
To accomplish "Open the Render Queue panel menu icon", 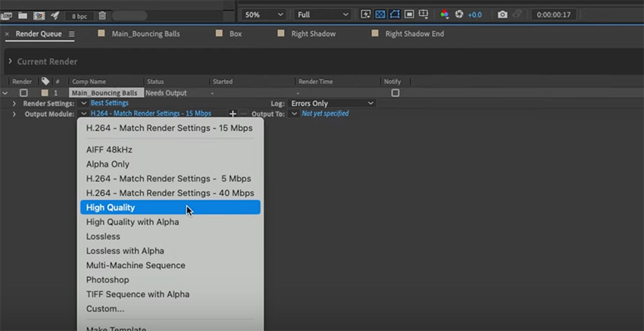I will pos(72,34).
